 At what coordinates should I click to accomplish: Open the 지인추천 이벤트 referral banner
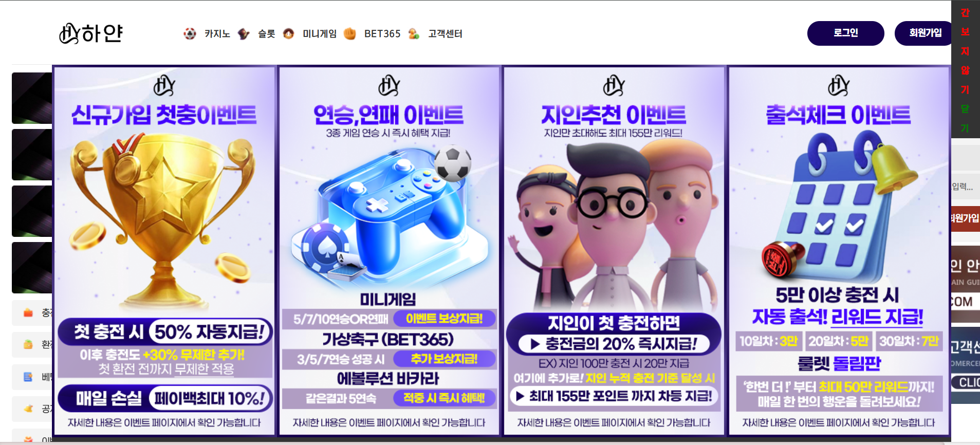tap(614, 251)
